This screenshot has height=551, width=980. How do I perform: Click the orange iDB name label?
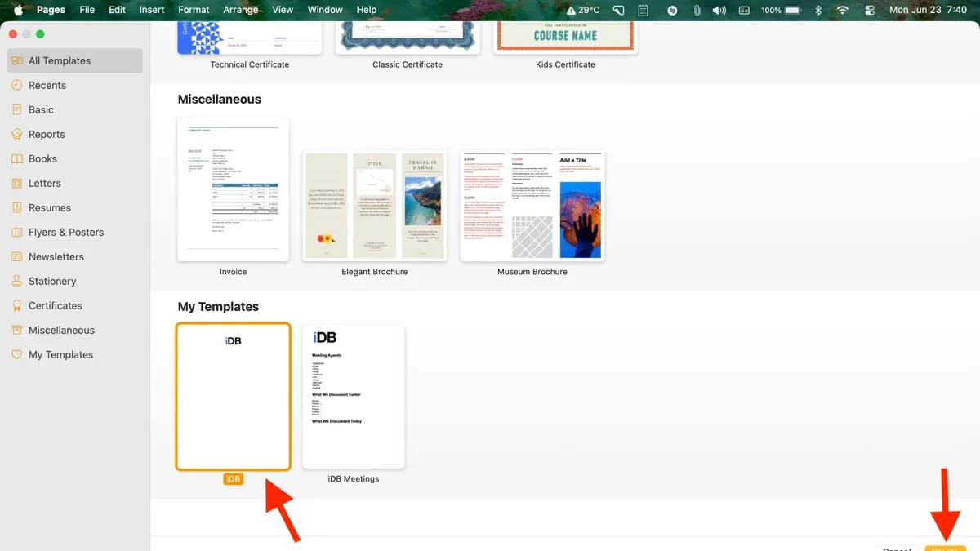233,479
